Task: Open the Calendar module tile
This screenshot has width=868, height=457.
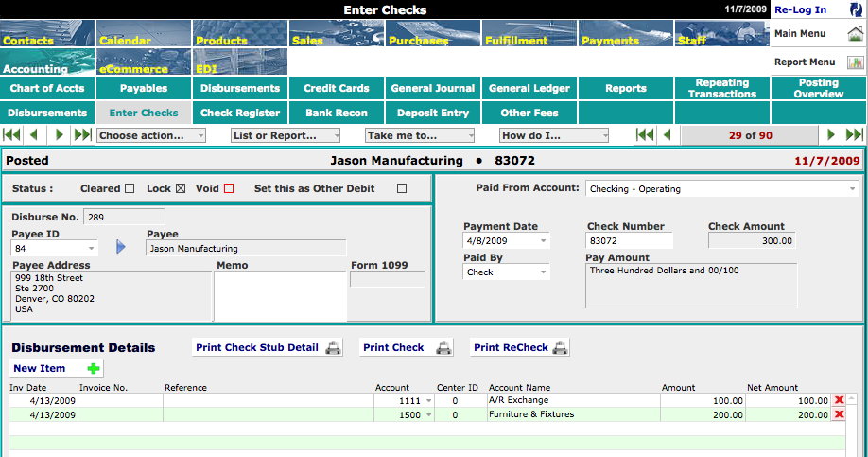Action: point(144,33)
